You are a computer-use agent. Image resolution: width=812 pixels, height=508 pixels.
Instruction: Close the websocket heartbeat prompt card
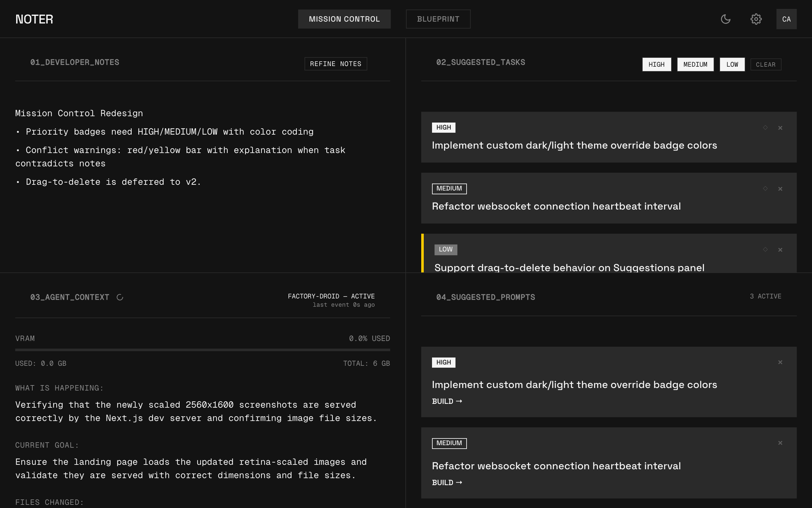(780, 443)
